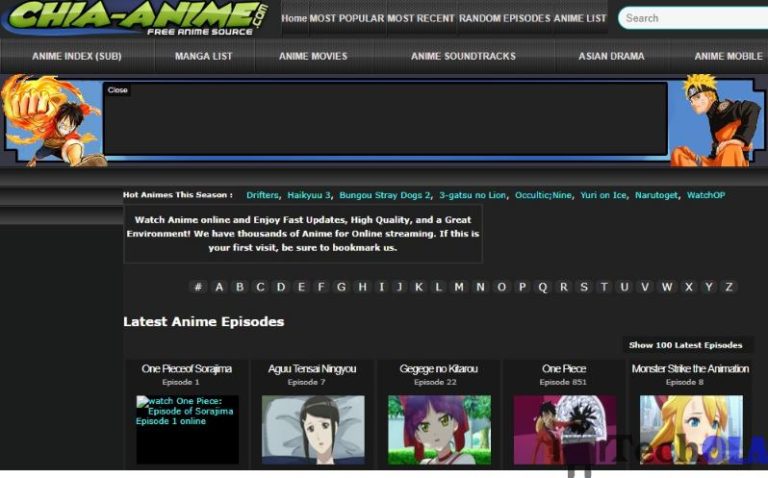Close the banner advertisement
Screen dimensions: 768x478
point(118,90)
